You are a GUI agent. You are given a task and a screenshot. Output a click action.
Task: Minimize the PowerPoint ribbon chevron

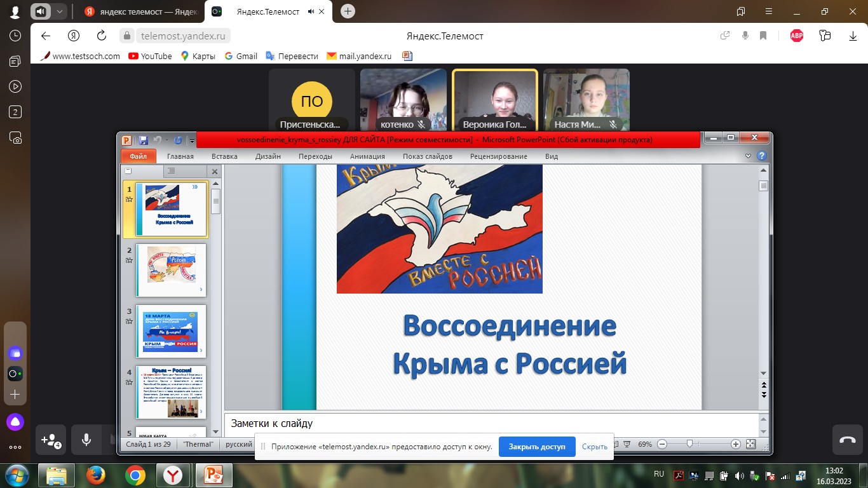748,156
